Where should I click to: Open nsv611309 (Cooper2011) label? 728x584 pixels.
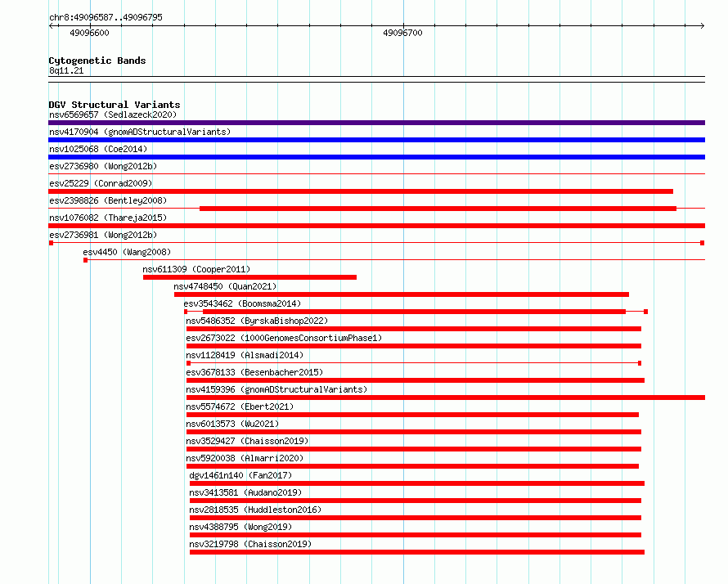pyautogui.click(x=196, y=269)
